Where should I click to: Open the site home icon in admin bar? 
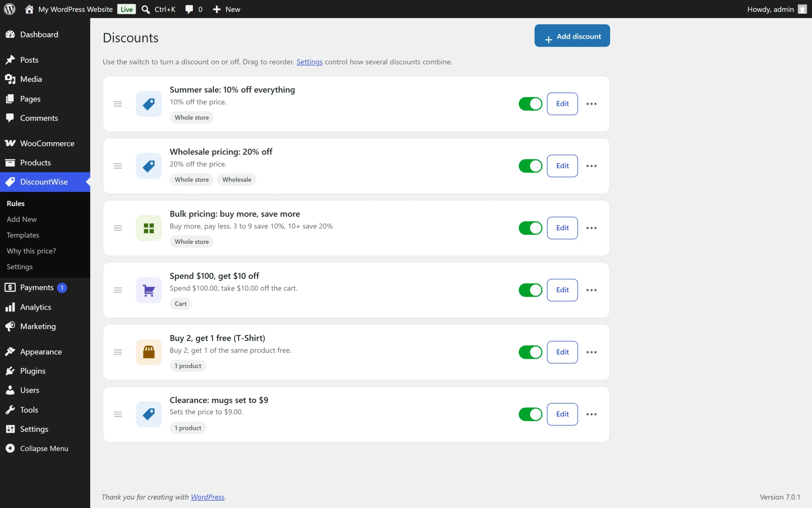pyautogui.click(x=29, y=9)
